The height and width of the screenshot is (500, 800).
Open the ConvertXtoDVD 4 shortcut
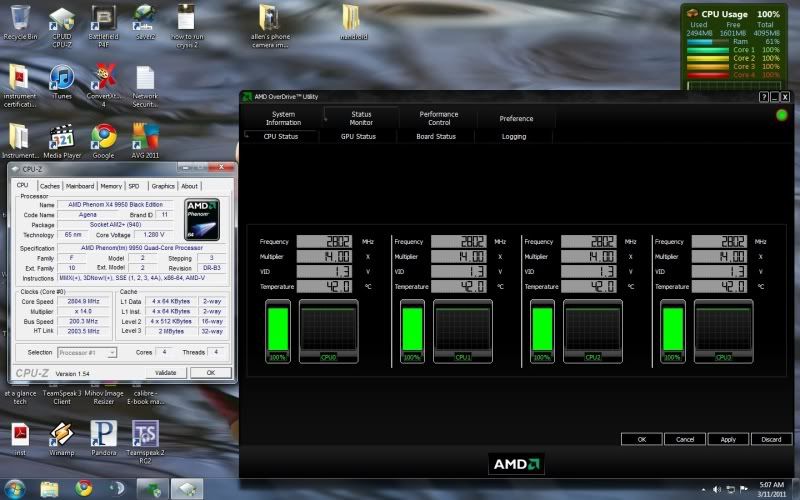pyautogui.click(x=104, y=85)
